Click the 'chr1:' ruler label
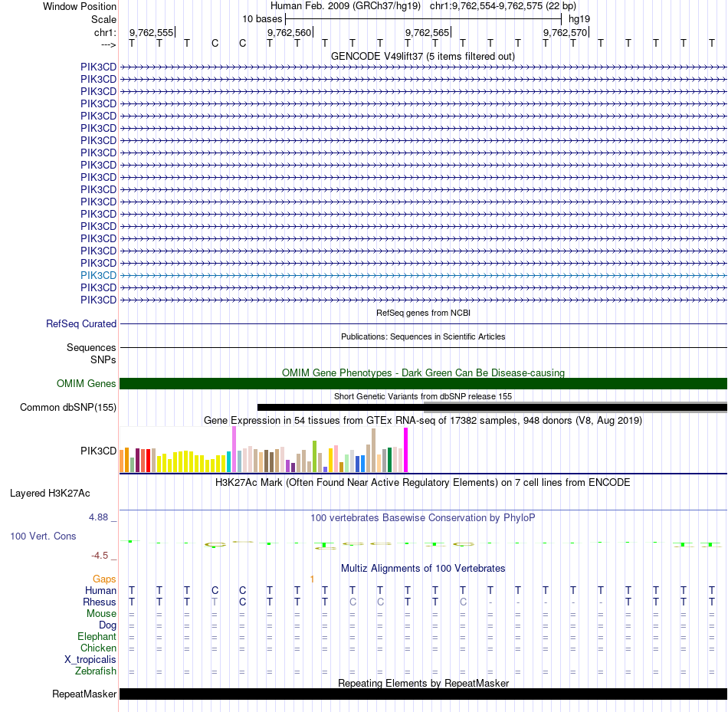Viewport: 728px width, 712px height. (x=105, y=32)
